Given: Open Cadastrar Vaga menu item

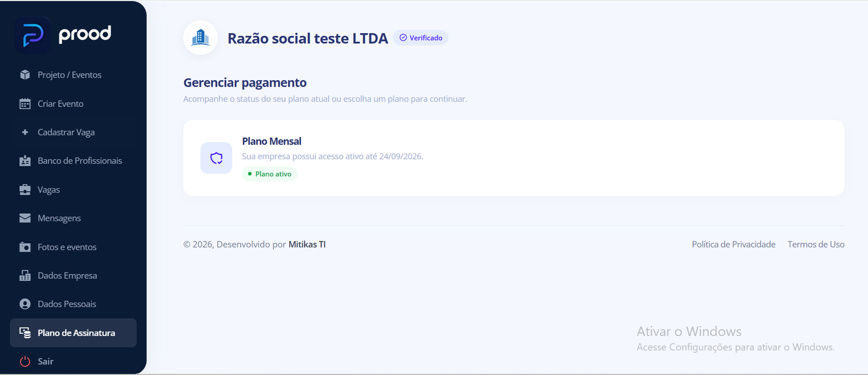Looking at the screenshot, I should 66,132.
